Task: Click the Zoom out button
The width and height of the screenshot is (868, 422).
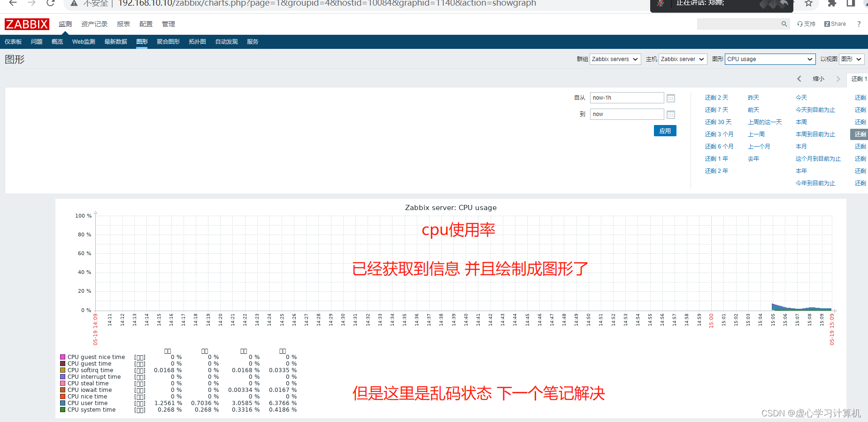Action: 818,79
